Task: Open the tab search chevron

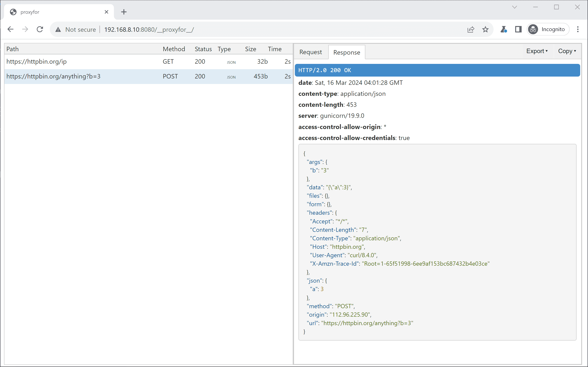Action: pyautogui.click(x=514, y=7)
